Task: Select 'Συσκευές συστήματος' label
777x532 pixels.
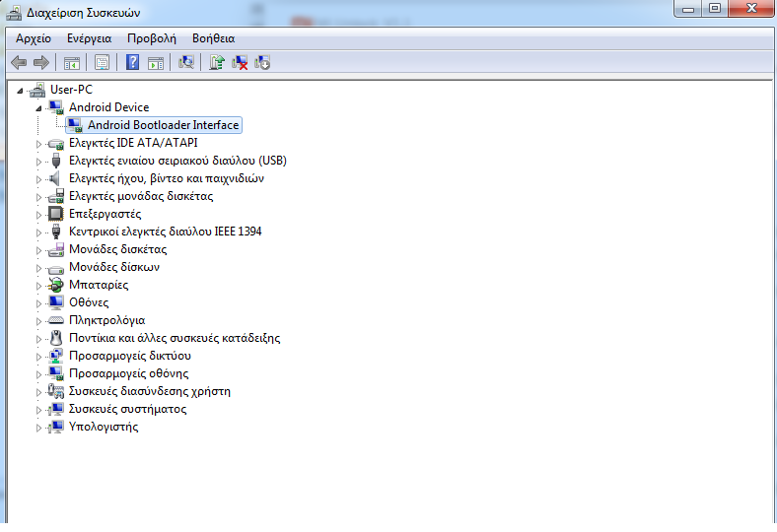Action: coord(128,409)
